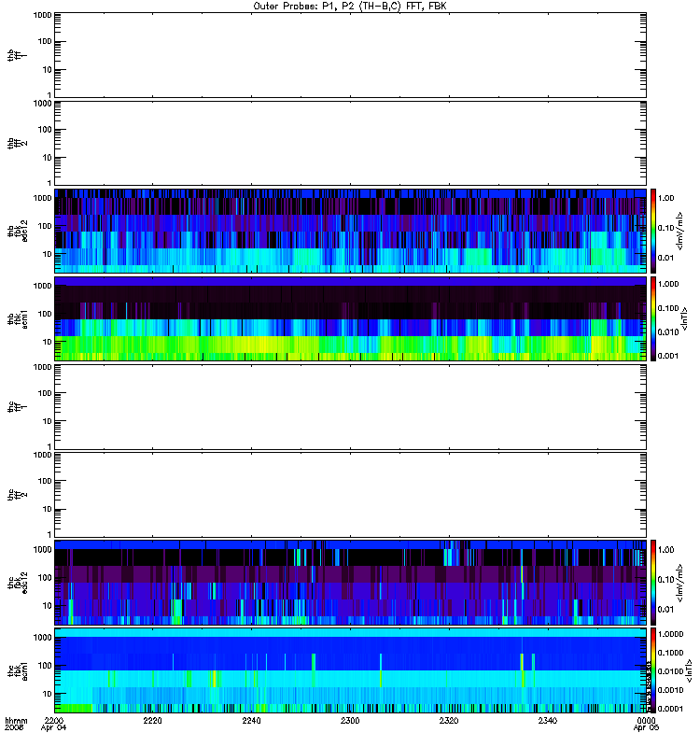Image resolution: width=700 pixels, height=747 pixels.
Task: Click the plot title 'Outer Probes: P1, P2 (TH-B,C) FFT, FBK'
Action: click(350, 7)
